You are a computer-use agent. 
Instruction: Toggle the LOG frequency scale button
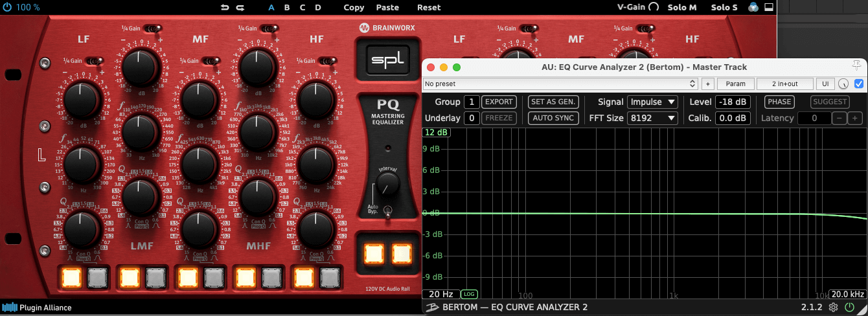(x=469, y=294)
